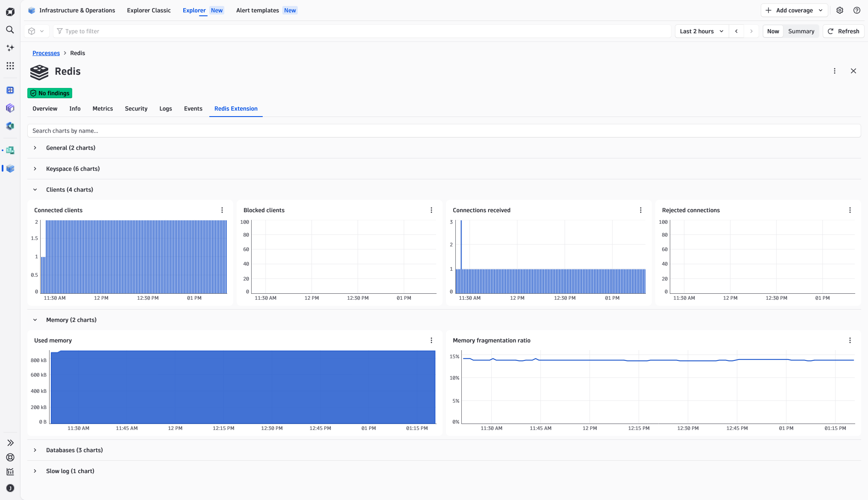
Task: Switch to the Logs tab
Action: 165,108
